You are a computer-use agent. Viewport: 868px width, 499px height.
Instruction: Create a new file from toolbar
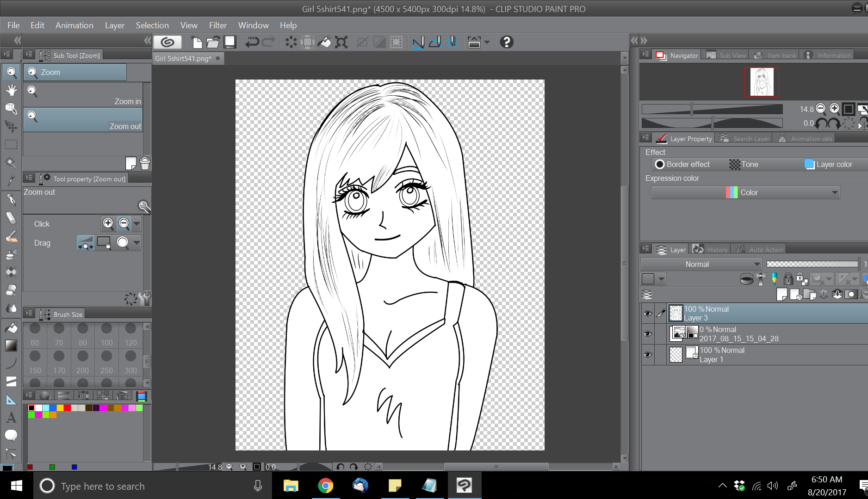pos(197,43)
